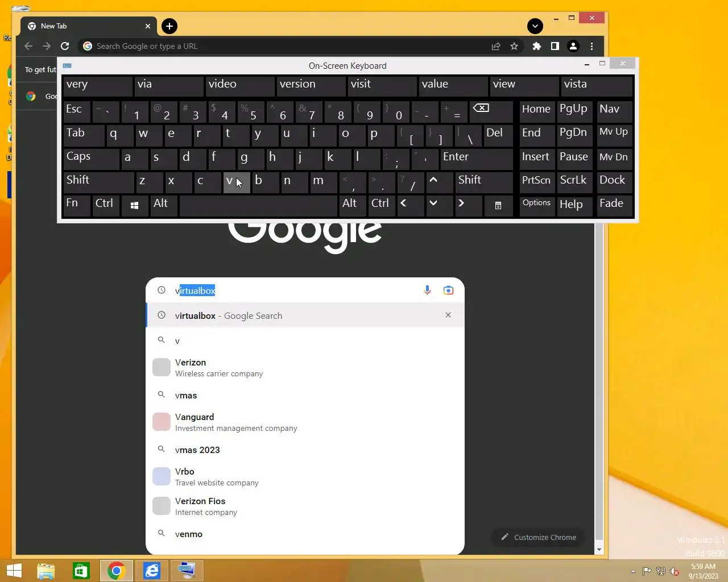Image resolution: width=728 pixels, height=582 pixels.
Task: Tap the Esc key on on-screen keyboard
Action: (x=77, y=111)
